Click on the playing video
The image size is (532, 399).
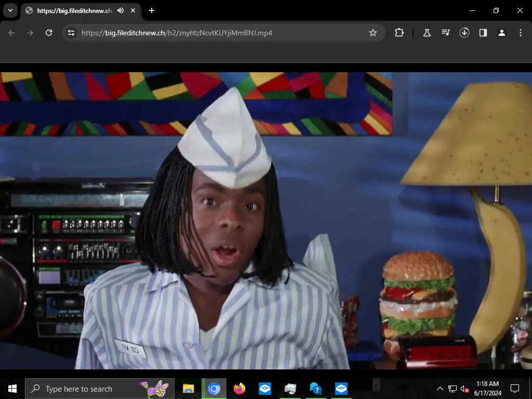click(266, 220)
